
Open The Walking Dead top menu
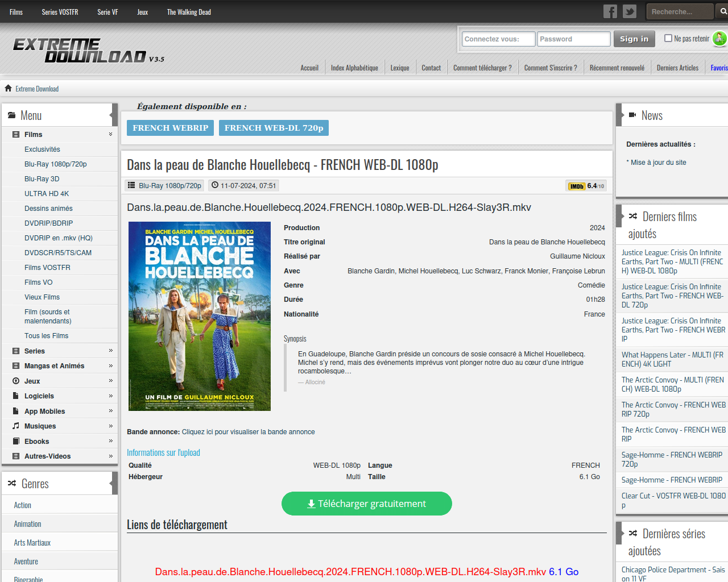pyautogui.click(x=189, y=12)
